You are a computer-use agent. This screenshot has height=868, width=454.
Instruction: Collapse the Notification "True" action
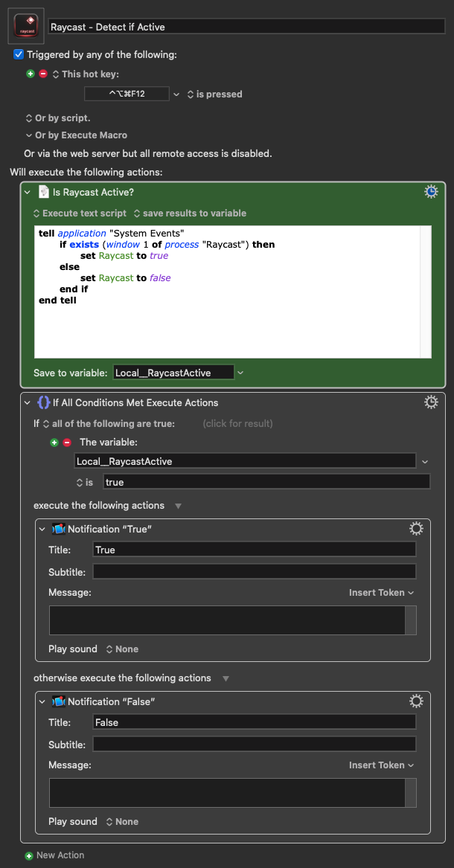click(x=42, y=530)
